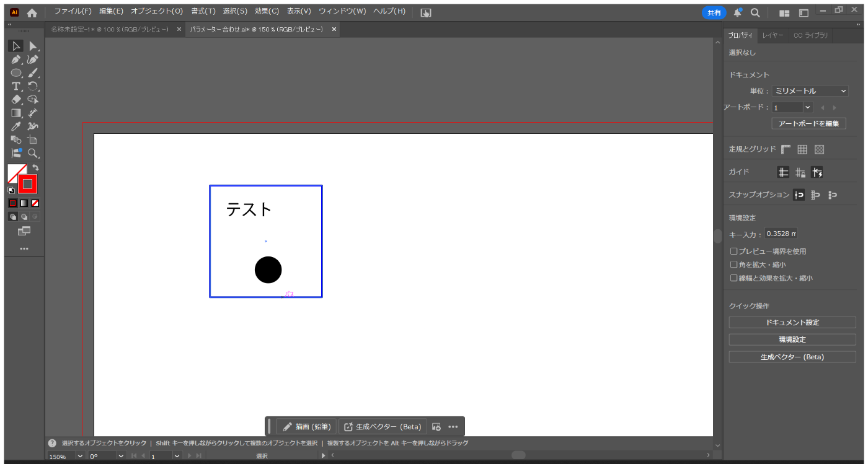The image size is (868, 464).
Task: Select the Gradient tool
Action: click(16, 113)
